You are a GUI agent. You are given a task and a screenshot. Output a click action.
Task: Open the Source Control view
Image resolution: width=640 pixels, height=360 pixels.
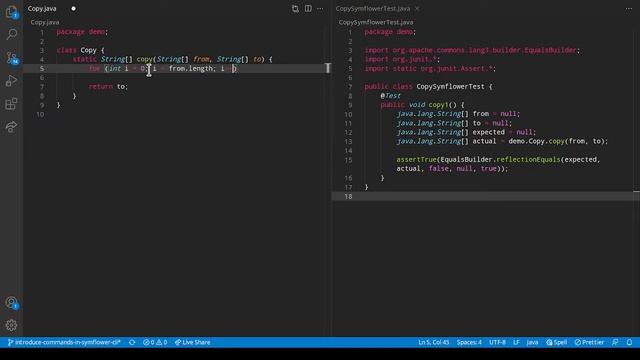point(11,58)
